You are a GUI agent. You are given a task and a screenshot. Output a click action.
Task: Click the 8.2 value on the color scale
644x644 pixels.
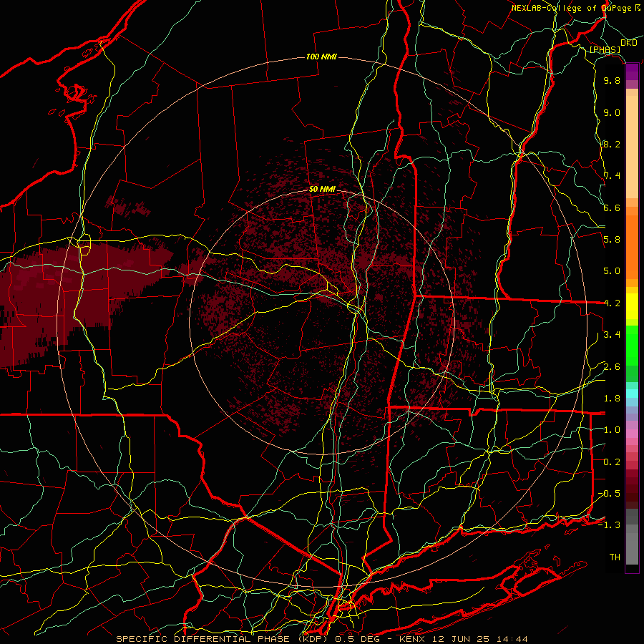612,144
